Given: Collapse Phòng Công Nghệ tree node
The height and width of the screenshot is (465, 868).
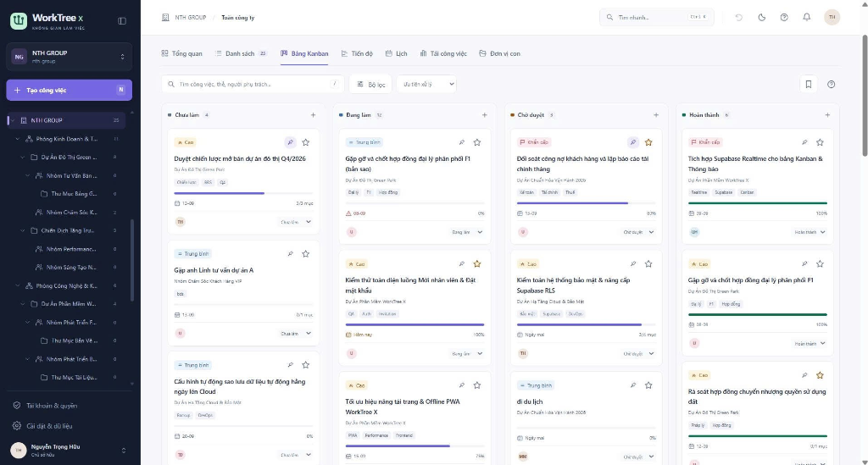Looking at the screenshot, I should (x=18, y=285).
